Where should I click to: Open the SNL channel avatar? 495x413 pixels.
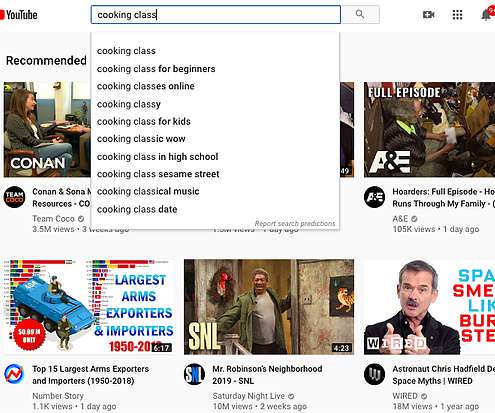pos(194,374)
